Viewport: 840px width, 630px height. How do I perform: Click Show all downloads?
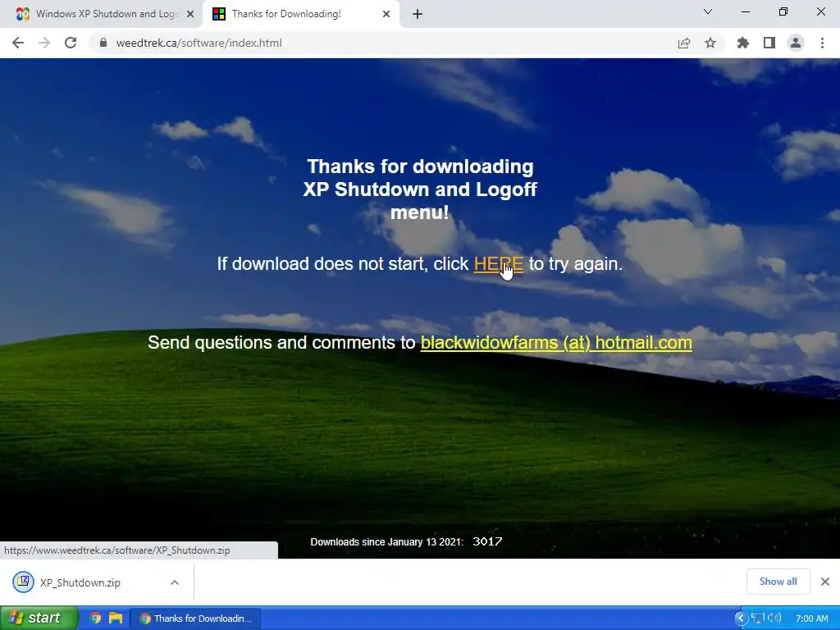tap(778, 582)
